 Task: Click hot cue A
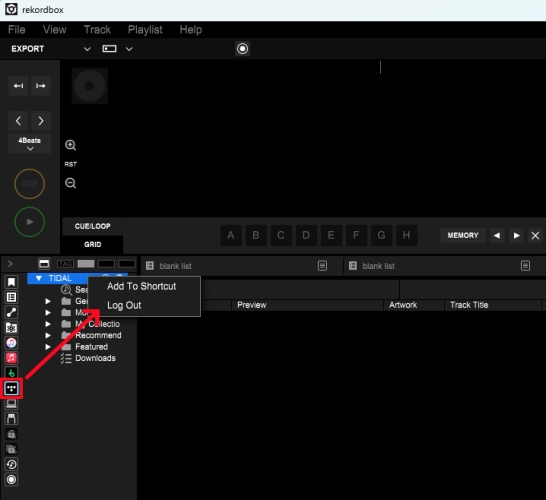click(x=231, y=235)
